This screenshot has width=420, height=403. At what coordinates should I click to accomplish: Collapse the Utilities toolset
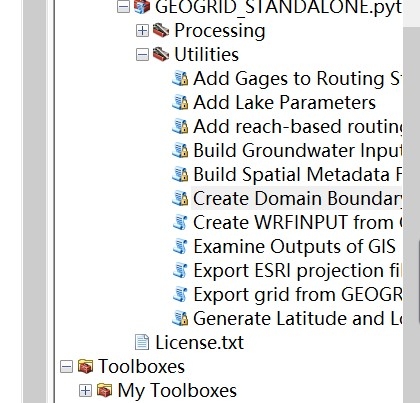[142, 55]
